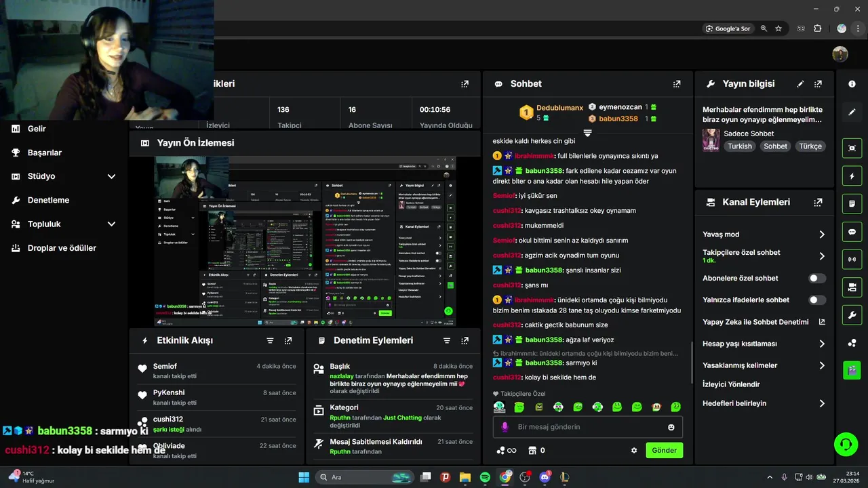Click the Turkish language tag

740,146
